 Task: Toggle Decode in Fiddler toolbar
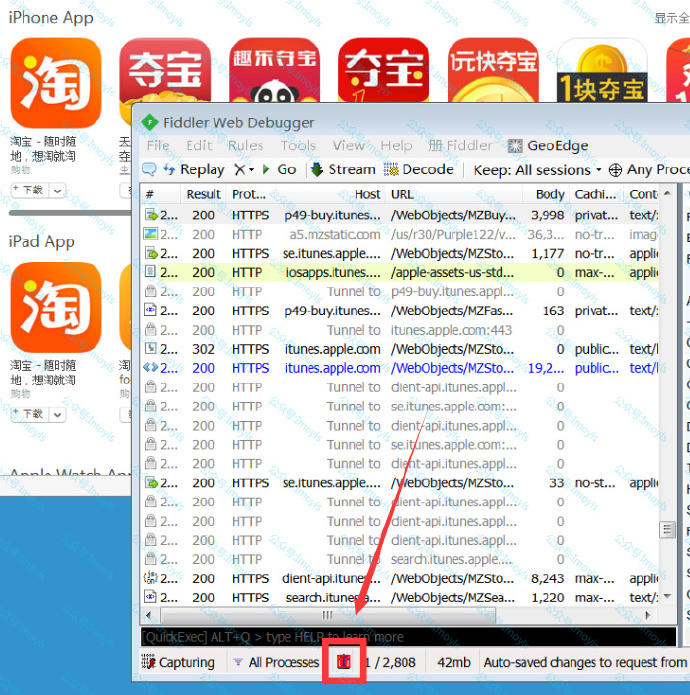point(419,169)
